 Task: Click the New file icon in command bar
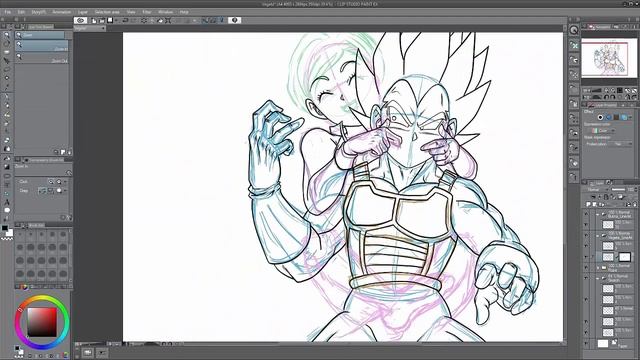pos(94,20)
